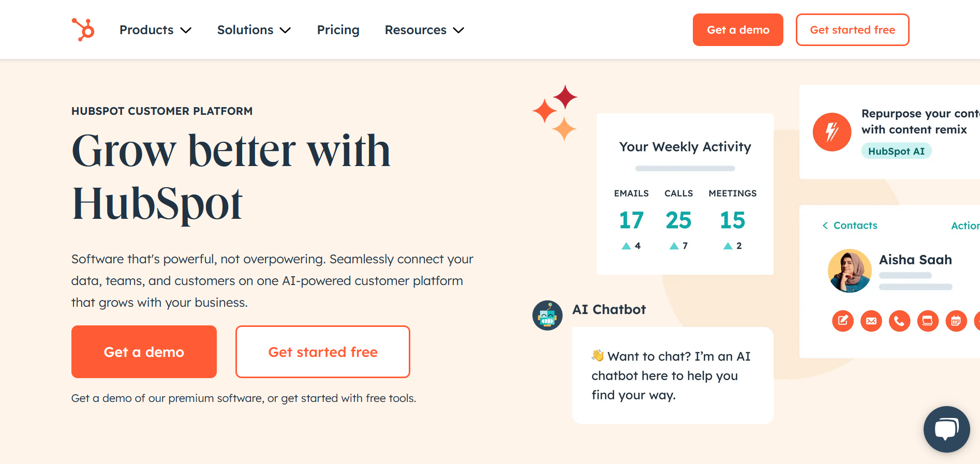Image resolution: width=980 pixels, height=464 pixels.
Task: Click the task window icon in contact card
Action: pyautogui.click(x=927, y=321)
